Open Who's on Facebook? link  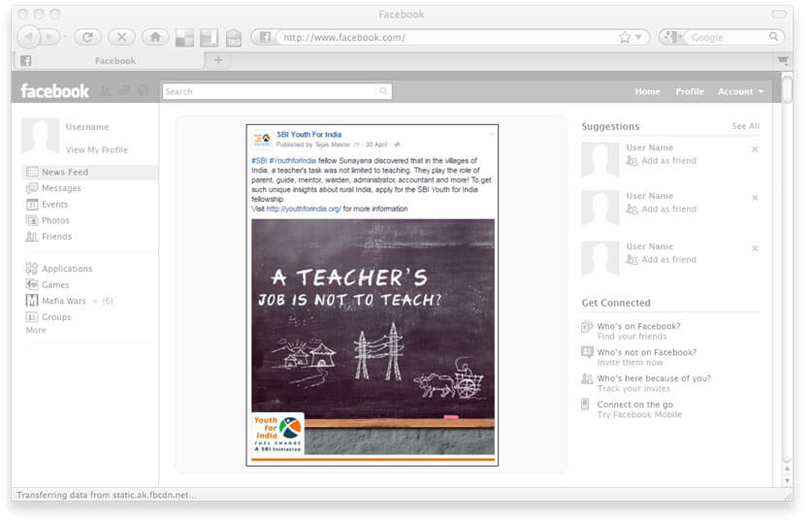[x=638, y=326]
